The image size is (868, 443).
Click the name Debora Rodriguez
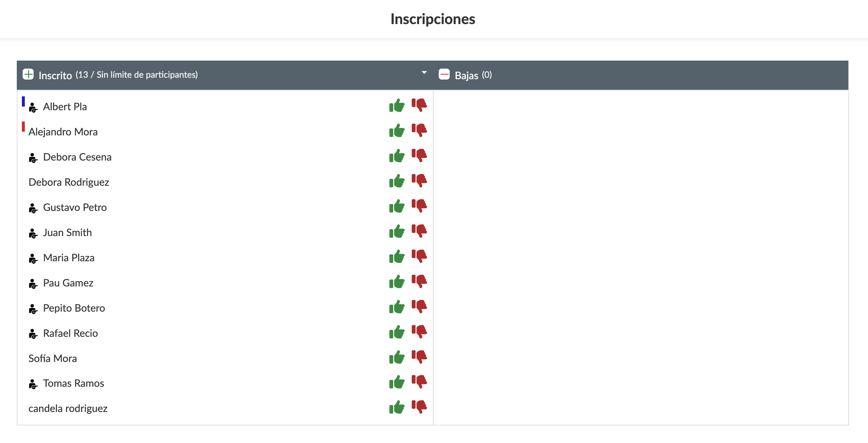(x=69, y=182)
